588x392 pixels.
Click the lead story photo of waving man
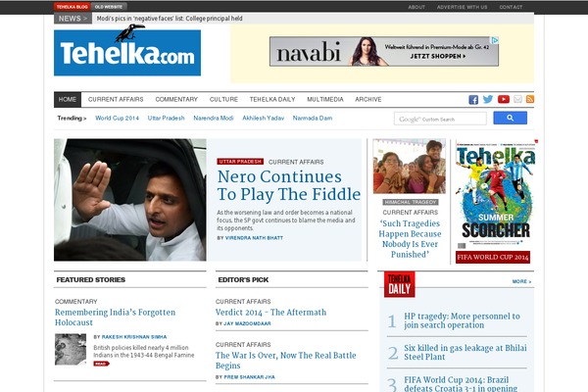click(x=129, y=200)
